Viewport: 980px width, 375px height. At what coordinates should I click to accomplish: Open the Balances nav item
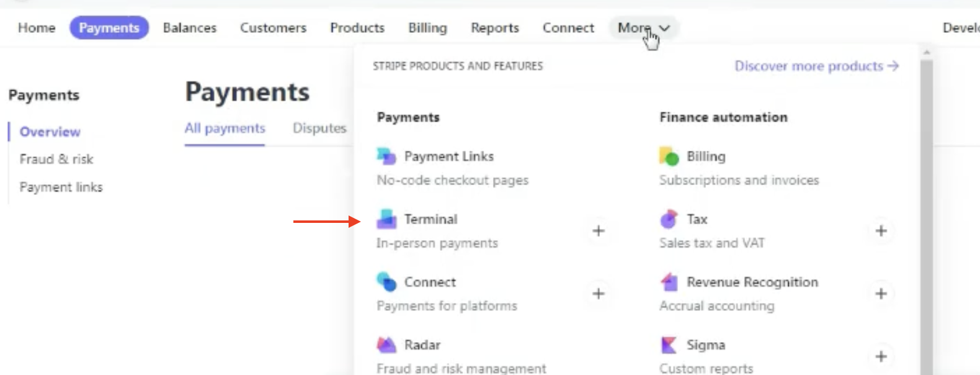[190, 28]
